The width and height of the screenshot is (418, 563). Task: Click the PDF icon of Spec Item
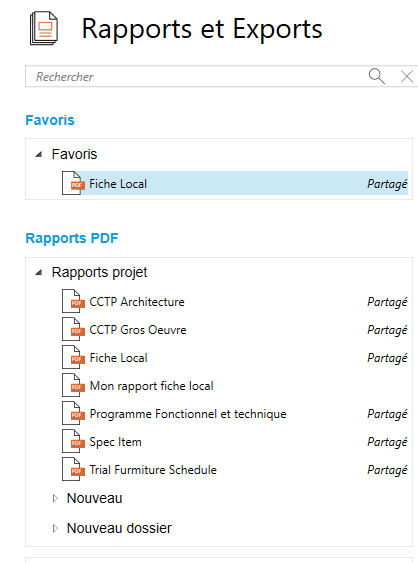point(73,441)
